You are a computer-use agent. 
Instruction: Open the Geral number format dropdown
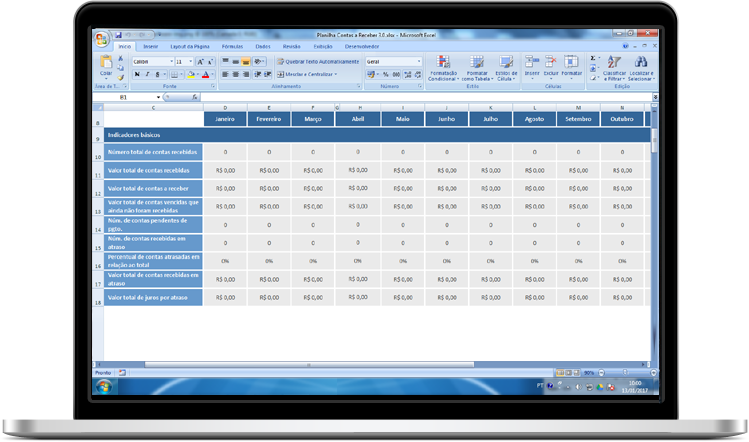(419, 62)
